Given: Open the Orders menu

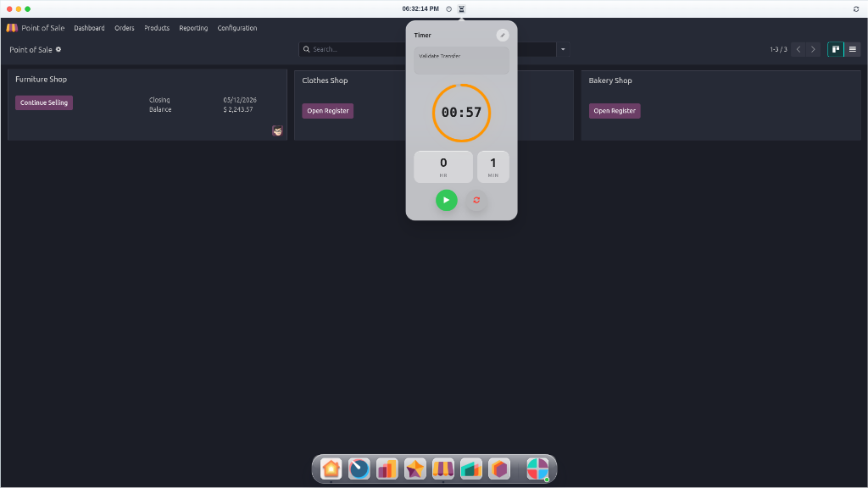Looking at the screenshot, I should 125,28.
